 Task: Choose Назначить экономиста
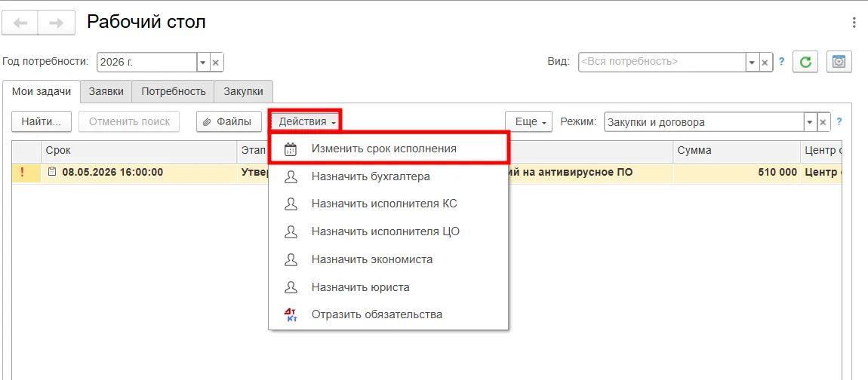click(x=388, y=259)
